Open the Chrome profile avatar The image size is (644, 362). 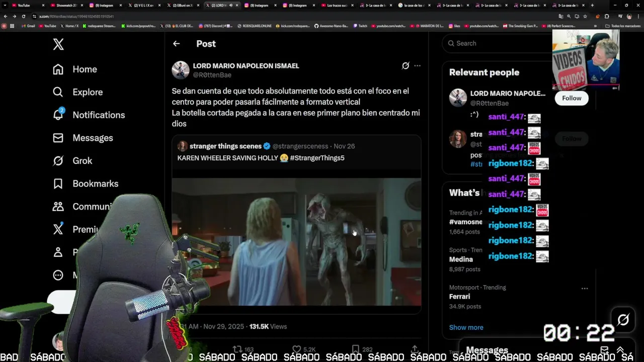pyautogui.click(x=629, y=16)
